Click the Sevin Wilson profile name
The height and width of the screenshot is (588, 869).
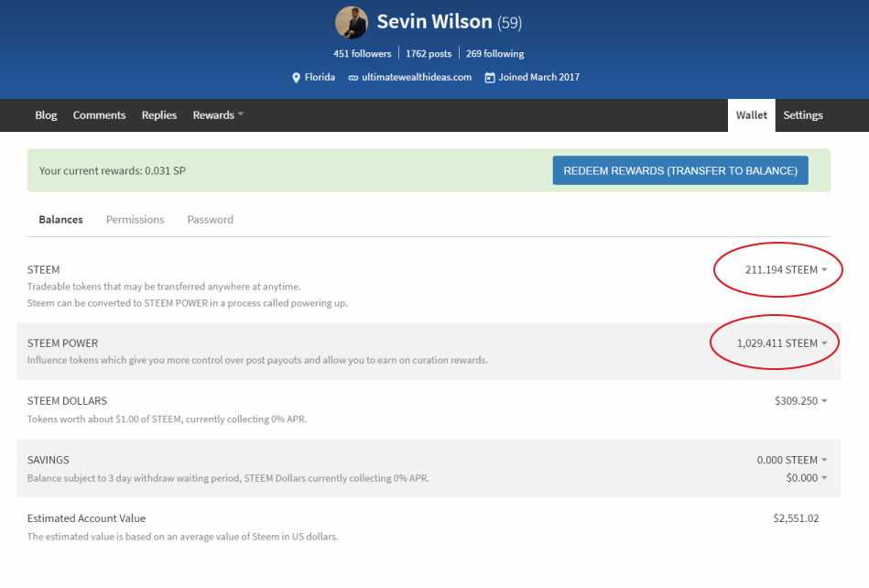(x=434, y=22)
